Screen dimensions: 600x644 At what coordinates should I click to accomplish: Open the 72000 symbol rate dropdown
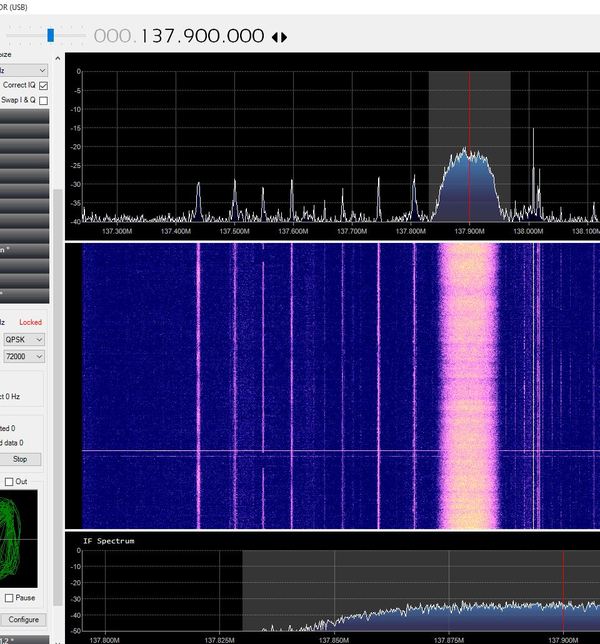click(25, 357)
